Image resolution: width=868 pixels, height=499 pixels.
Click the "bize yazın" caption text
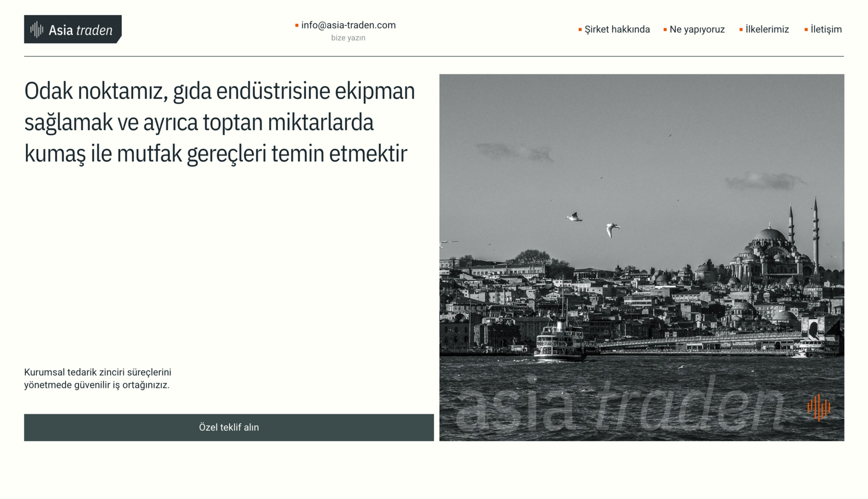348,38
